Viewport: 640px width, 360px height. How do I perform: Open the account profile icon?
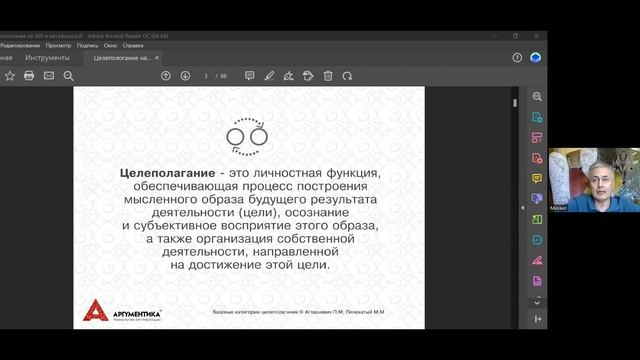(536, 58)
